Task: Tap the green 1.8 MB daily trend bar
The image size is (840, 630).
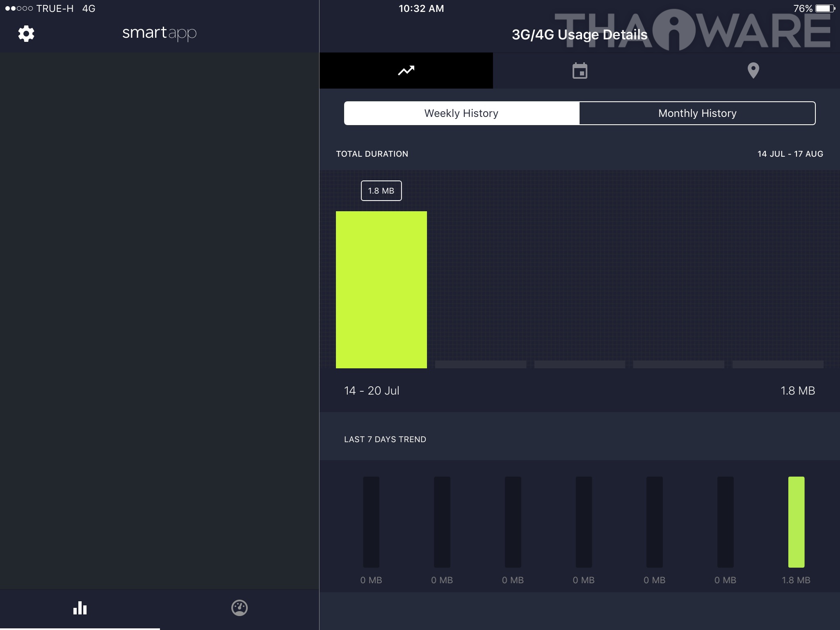Action: click(796, 522)
